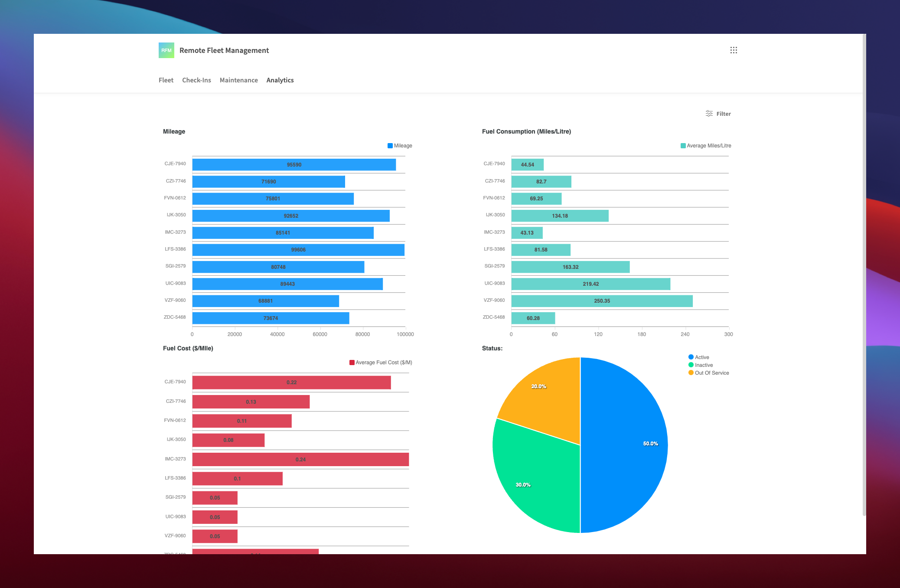Open the apps grid icon at top right
The image size is (900, 588).
tap(734, 50)
